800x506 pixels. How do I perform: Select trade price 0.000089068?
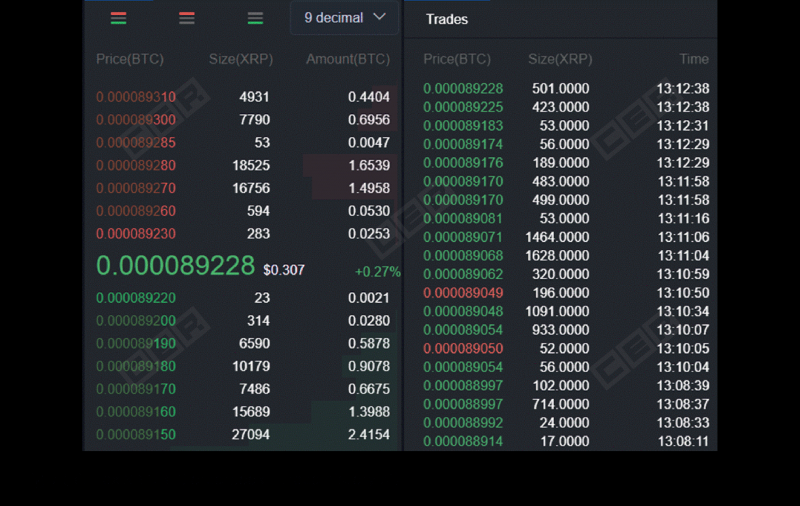coord(463,256)
